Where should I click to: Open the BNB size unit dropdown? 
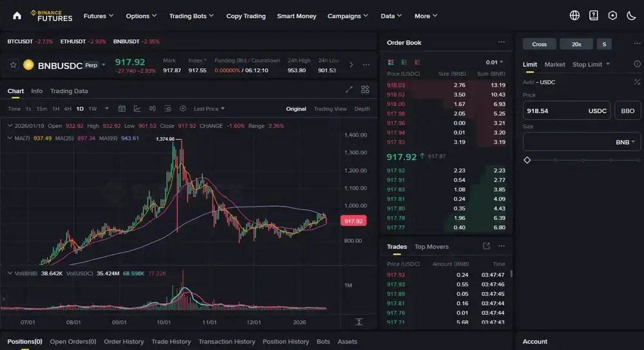coord(625,142)
